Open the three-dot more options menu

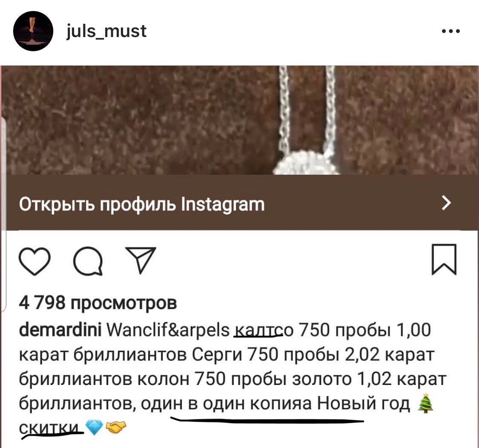coord(451,31)
